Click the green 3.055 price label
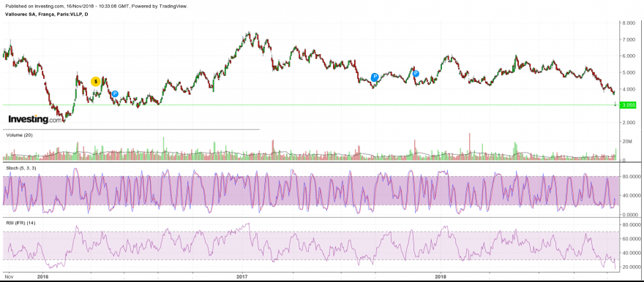 (629, 105)
